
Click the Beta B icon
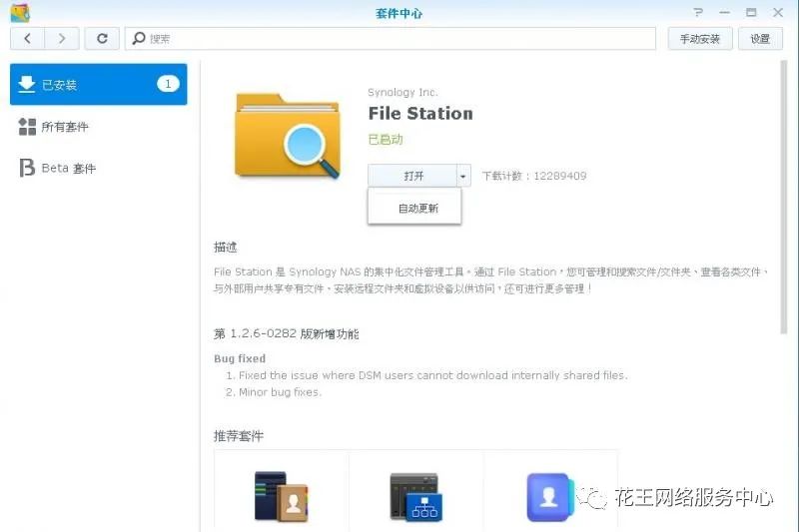(x=27, y=168)
